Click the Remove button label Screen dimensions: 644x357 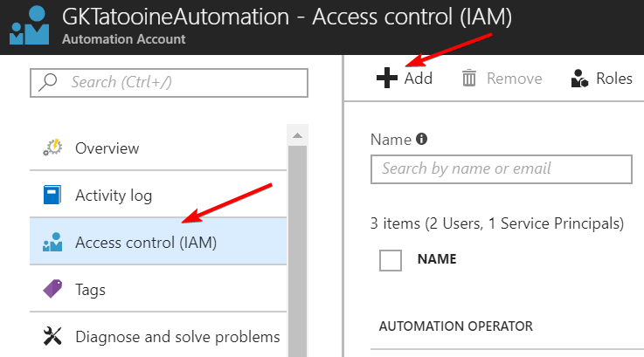[514, 79]
